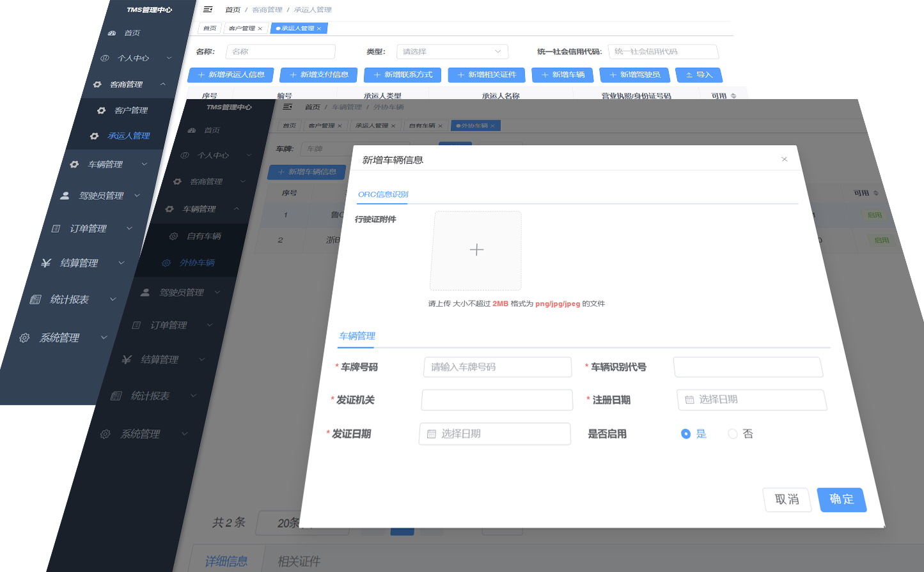
Task: Click inside the 车牌号码 input field
Action: (497, 367)
